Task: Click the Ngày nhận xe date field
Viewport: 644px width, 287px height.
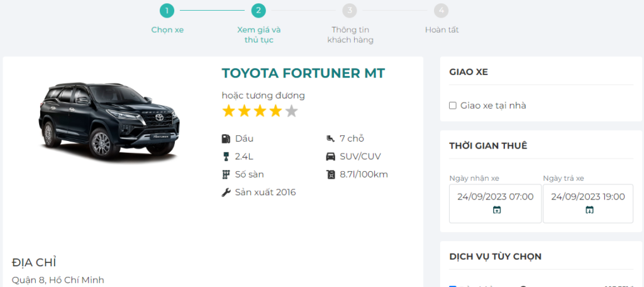Action: (495, 197)
